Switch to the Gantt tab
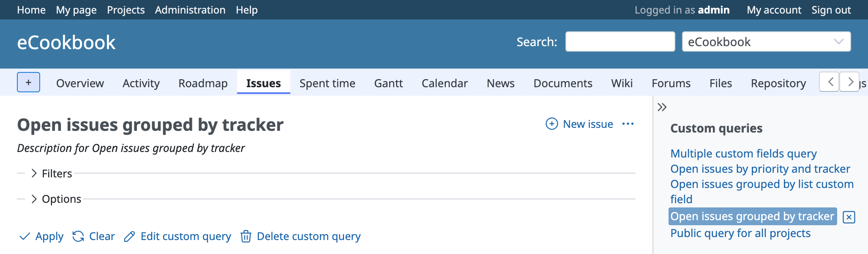 click(388, 83)
